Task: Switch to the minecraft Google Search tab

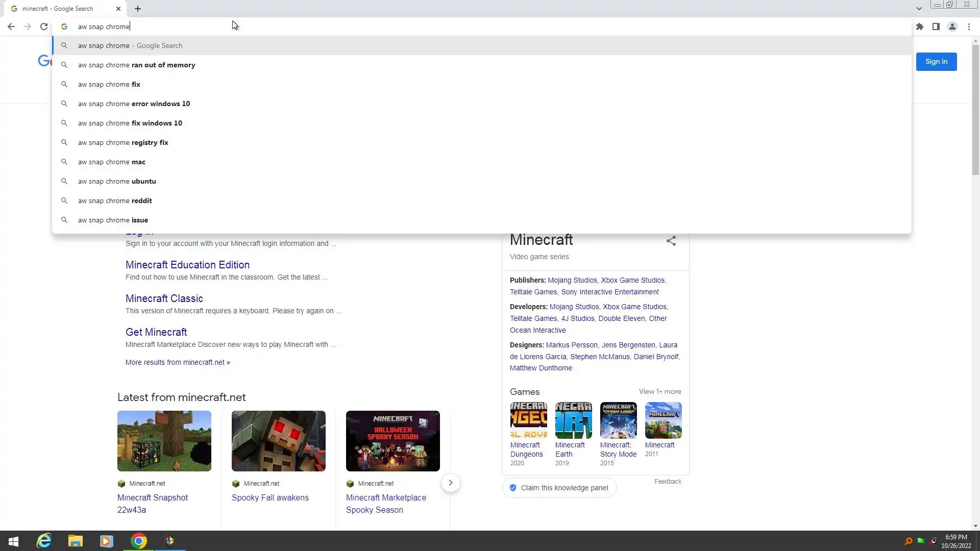Action: tap(59, 9)
